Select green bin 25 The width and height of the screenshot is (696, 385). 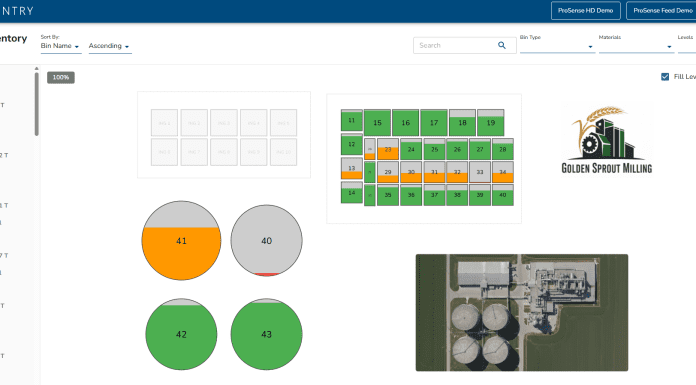point(434,149)
